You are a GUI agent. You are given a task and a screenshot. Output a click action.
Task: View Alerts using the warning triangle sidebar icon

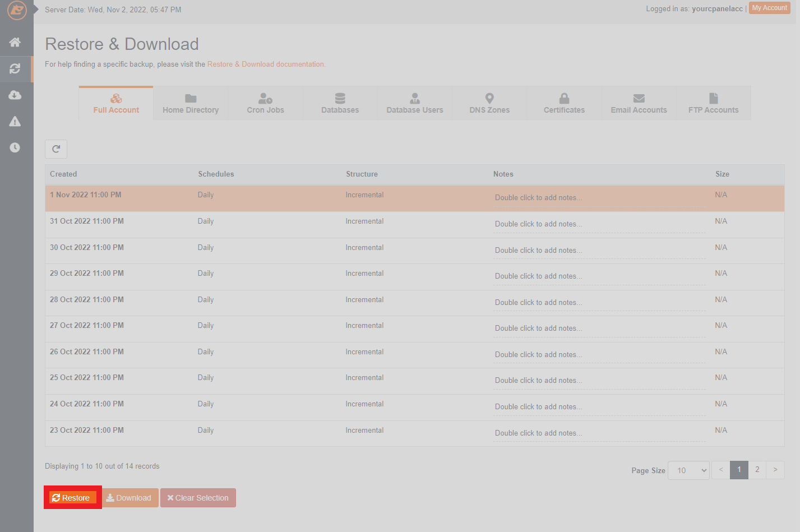16,121
